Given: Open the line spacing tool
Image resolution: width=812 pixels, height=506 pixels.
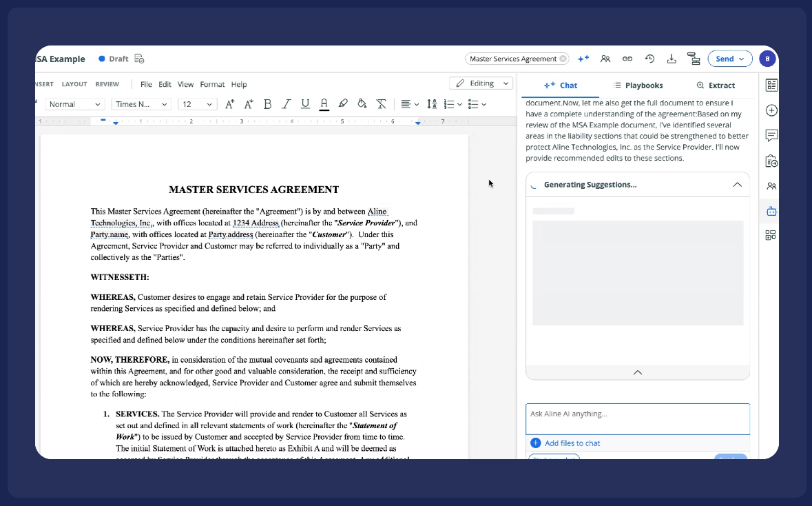Looking at the screenshot, I should (432, 104).
